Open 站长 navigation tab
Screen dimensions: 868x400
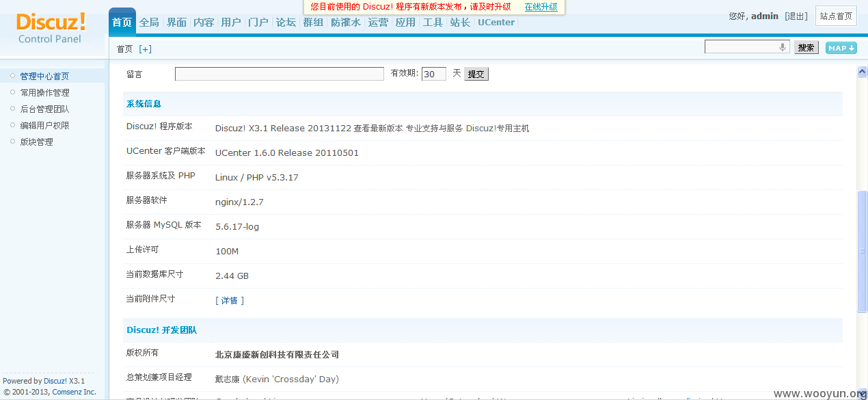coord(460,22)
